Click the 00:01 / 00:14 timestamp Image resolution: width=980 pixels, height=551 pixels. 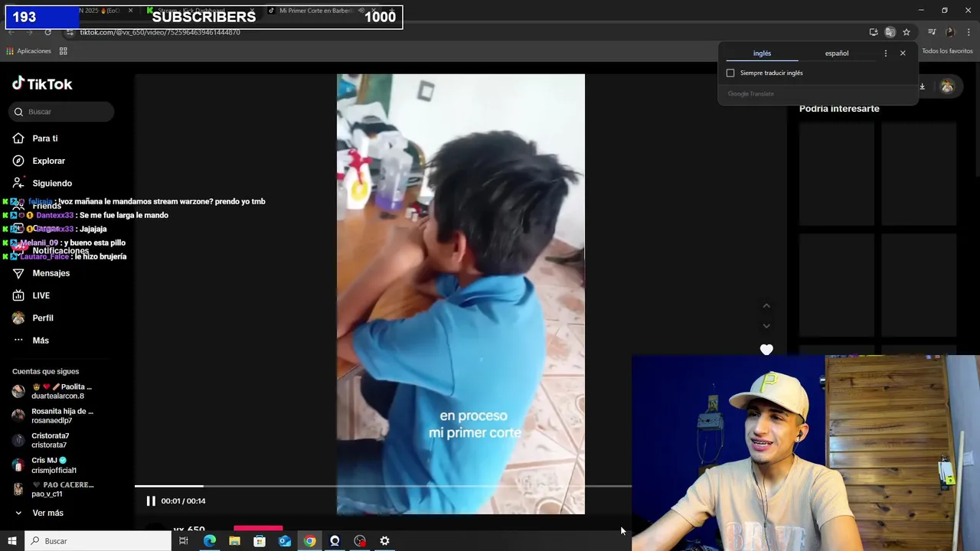click(183, 501)
